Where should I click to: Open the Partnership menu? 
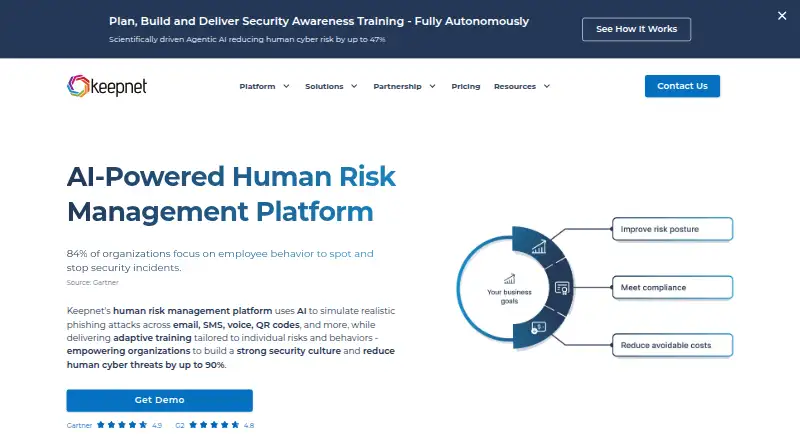[x=397, y=86]
